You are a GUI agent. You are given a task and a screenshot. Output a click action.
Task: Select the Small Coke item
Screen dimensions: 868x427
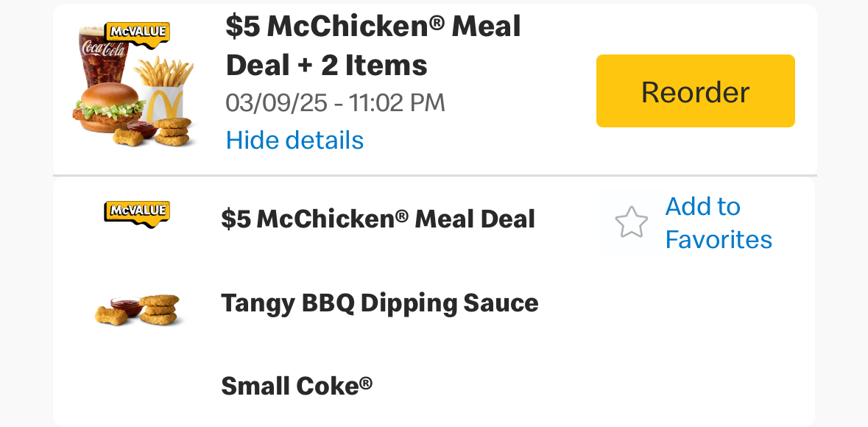click(297, 385)
